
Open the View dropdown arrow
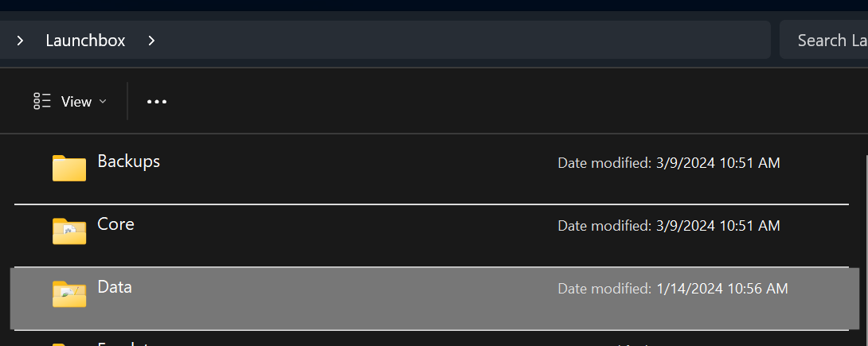(x=102, y=101)
